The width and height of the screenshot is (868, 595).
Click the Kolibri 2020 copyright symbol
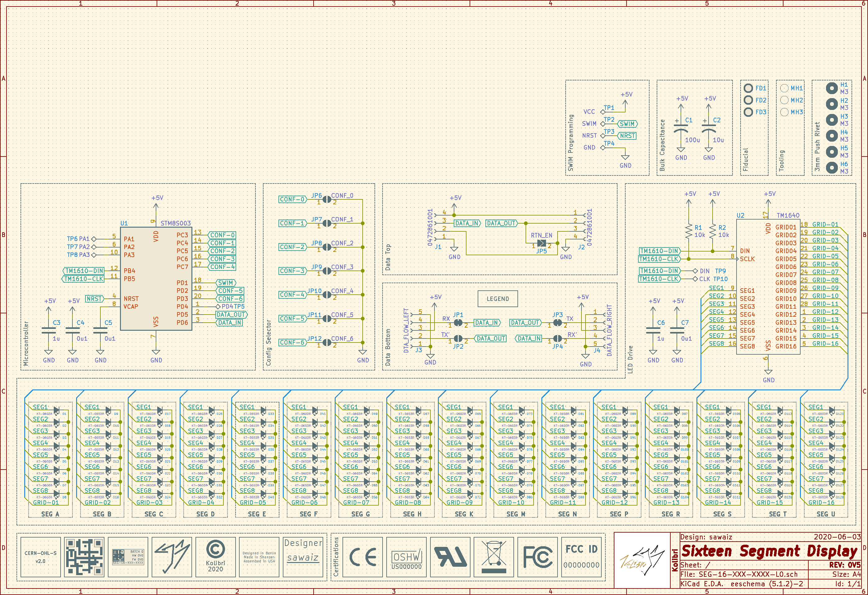pos(215,550)
